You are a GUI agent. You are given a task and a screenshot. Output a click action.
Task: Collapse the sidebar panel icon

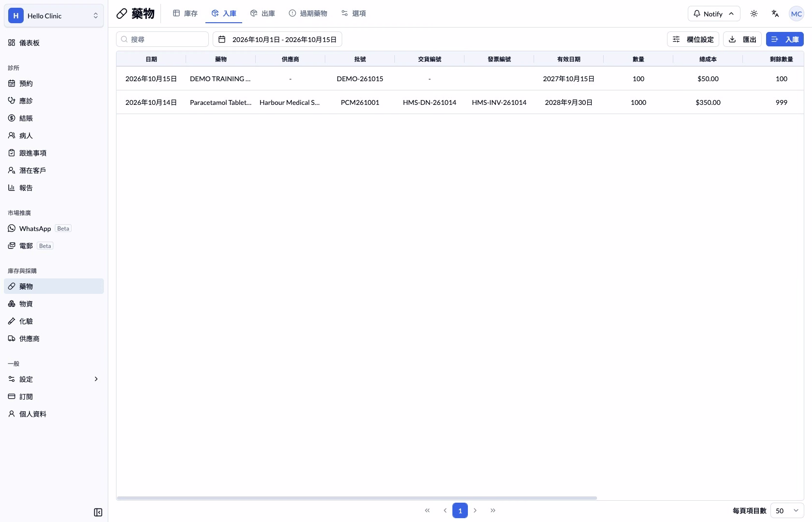(x=98, y=512)
